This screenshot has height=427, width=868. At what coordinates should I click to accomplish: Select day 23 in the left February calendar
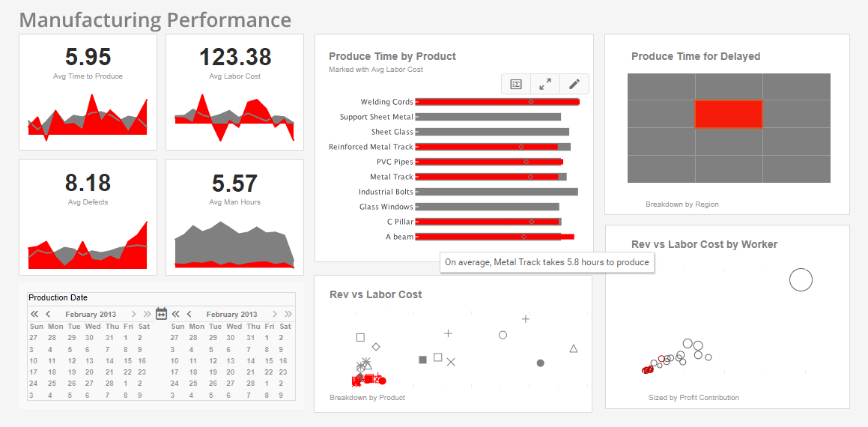(142, 372)
